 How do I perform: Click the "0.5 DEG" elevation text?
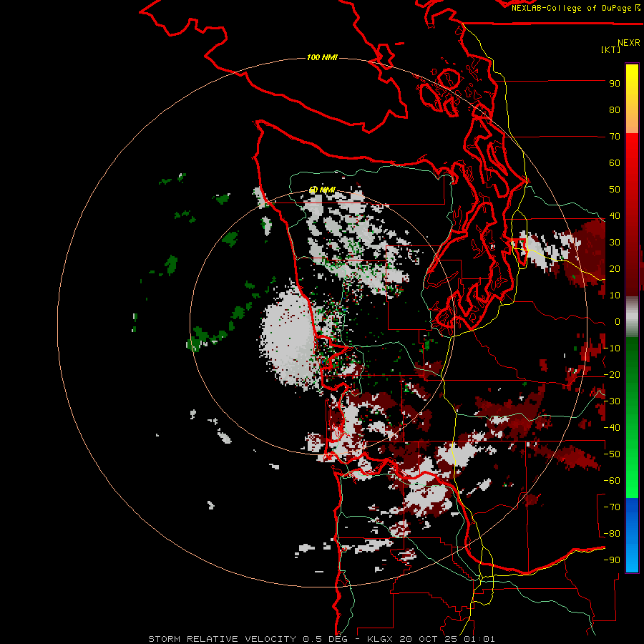click(325, 639)
